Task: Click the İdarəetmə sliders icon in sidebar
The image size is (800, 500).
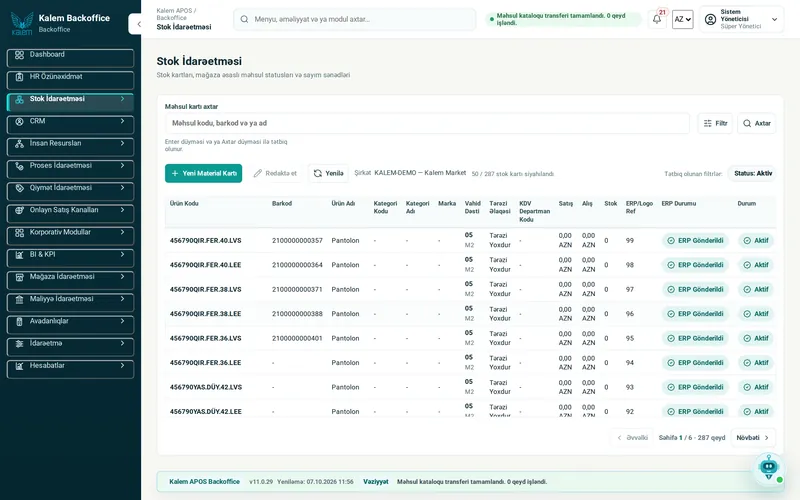Action: [19, 344]
